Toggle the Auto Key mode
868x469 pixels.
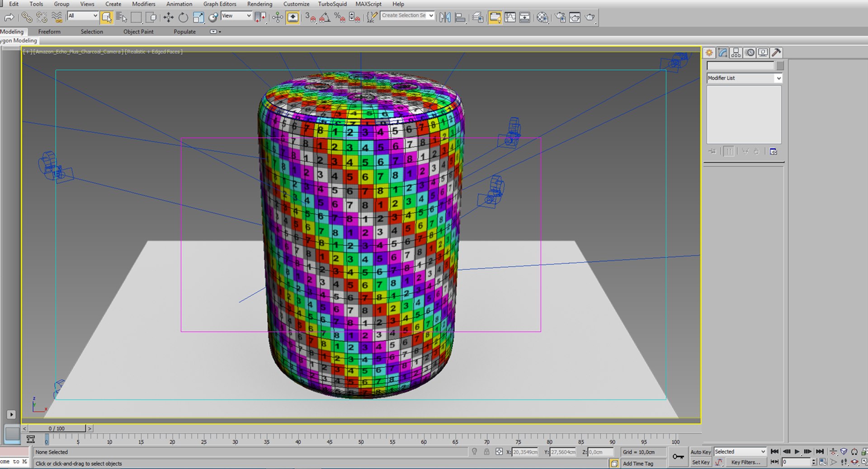pos(700,452)
